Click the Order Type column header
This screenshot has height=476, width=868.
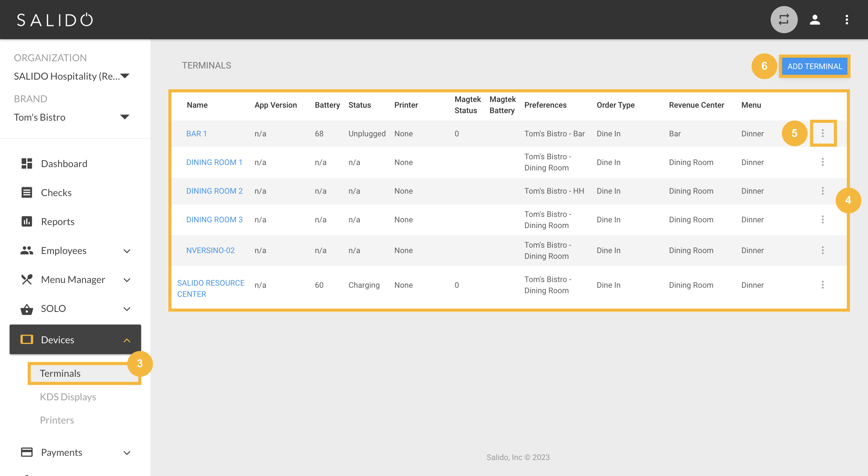pyautogui.click(x=615, y=105)
